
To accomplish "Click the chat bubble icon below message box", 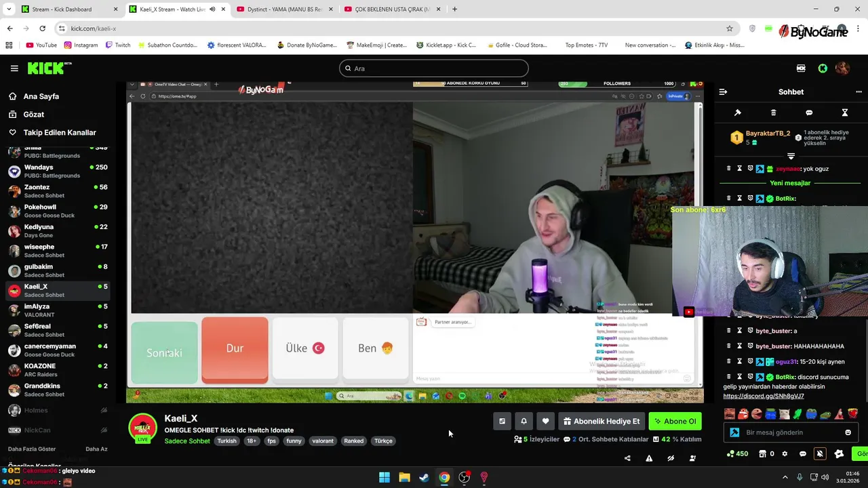I will pos(803,454).
